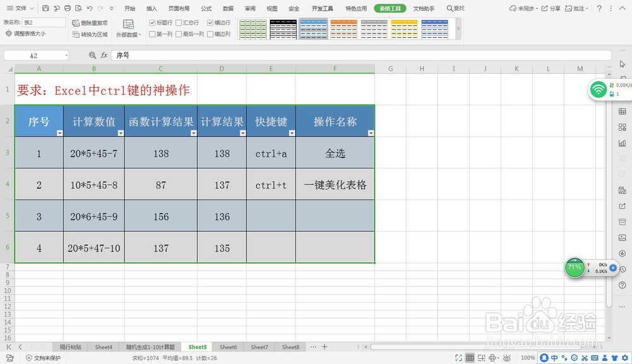This screenshot has width=632, height=364.
Task: Open Print Preview from quick toolbar
Action: 78,8
